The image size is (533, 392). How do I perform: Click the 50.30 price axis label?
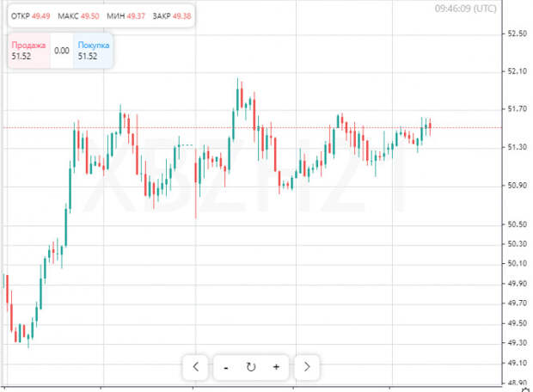pyautogui.click(x=517, y=244)
